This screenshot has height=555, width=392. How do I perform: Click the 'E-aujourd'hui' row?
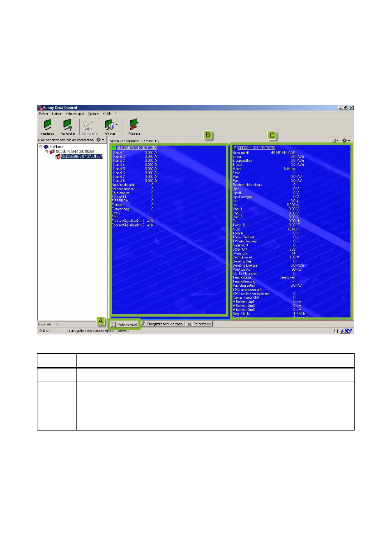[268, 161]
